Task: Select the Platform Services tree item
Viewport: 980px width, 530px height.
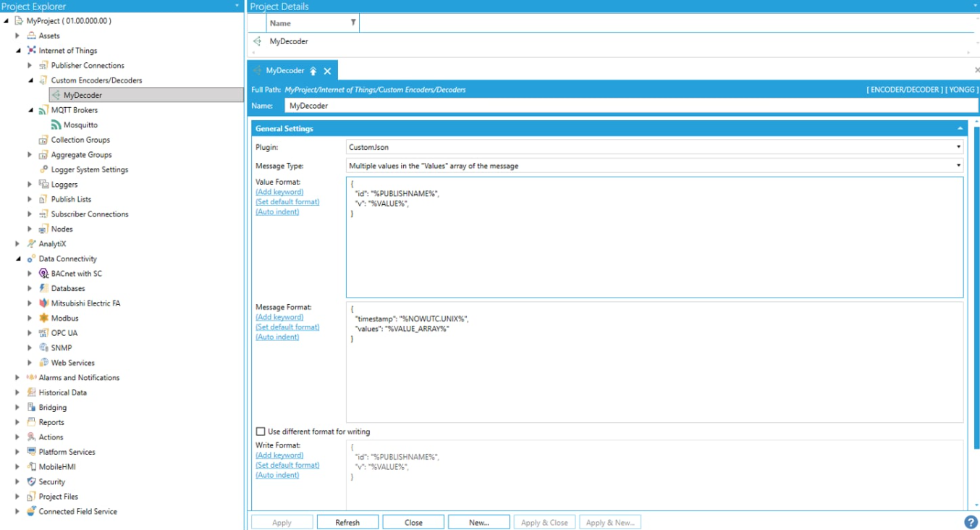Action: tap(67, 452)
